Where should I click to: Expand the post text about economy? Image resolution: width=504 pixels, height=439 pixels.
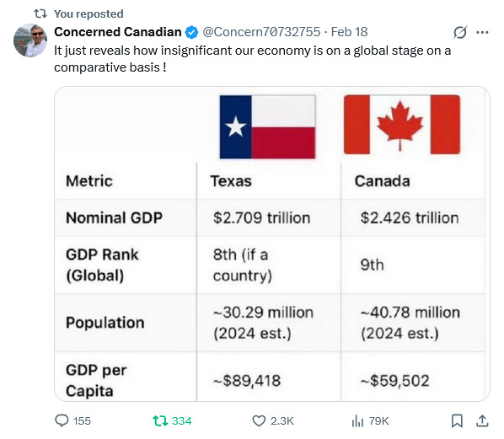tap(252, 59)
